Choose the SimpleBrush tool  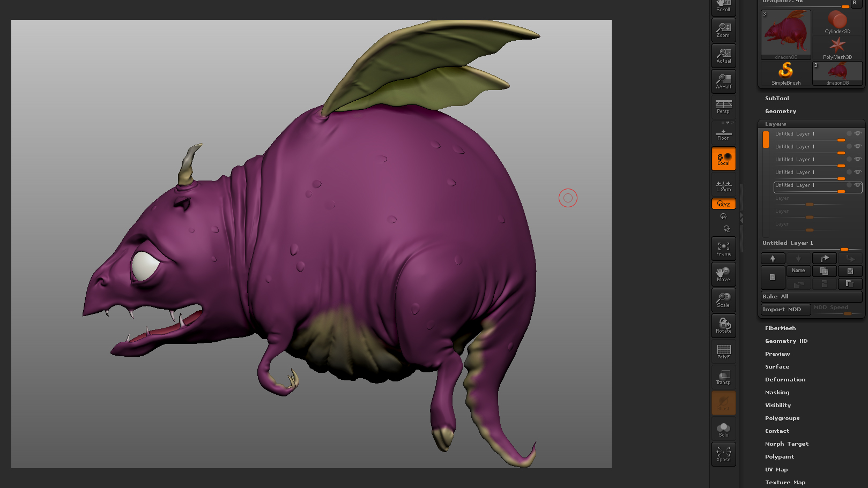pos(786,73)
